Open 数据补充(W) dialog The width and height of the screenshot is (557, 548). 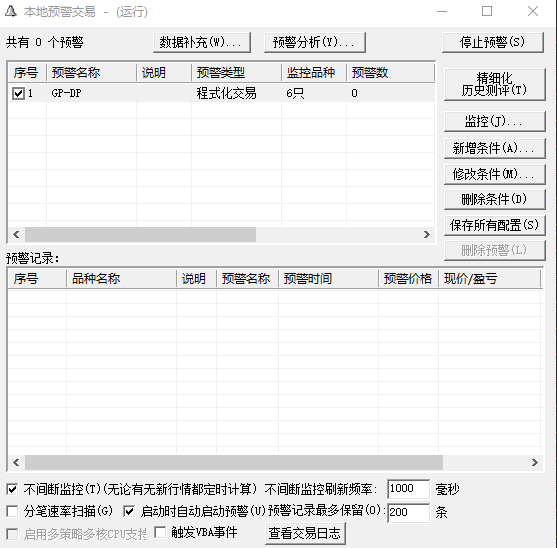coord(202,43)
